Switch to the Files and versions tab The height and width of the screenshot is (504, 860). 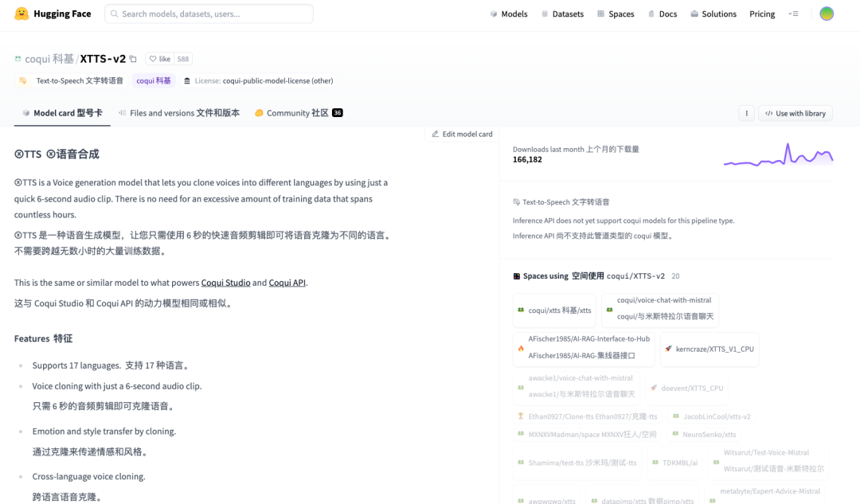pyautogui.click(x=179, y=113)
